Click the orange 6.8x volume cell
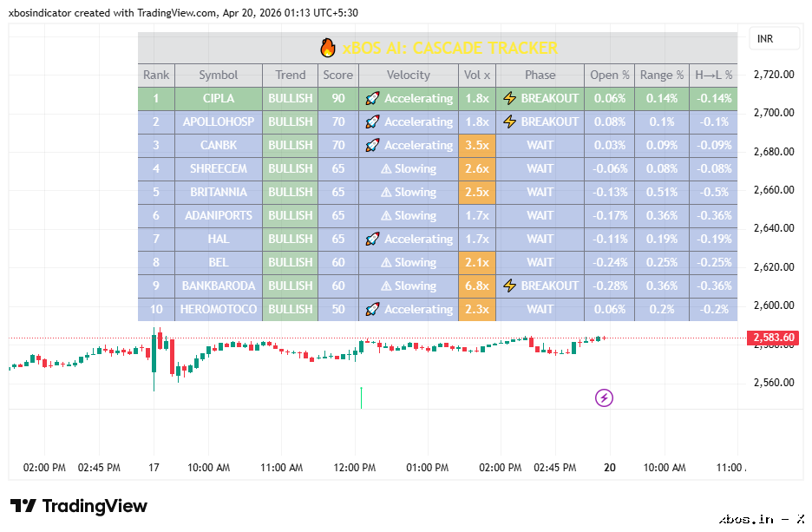This screenshot has width=812, height=532. (x=477, y=286)
